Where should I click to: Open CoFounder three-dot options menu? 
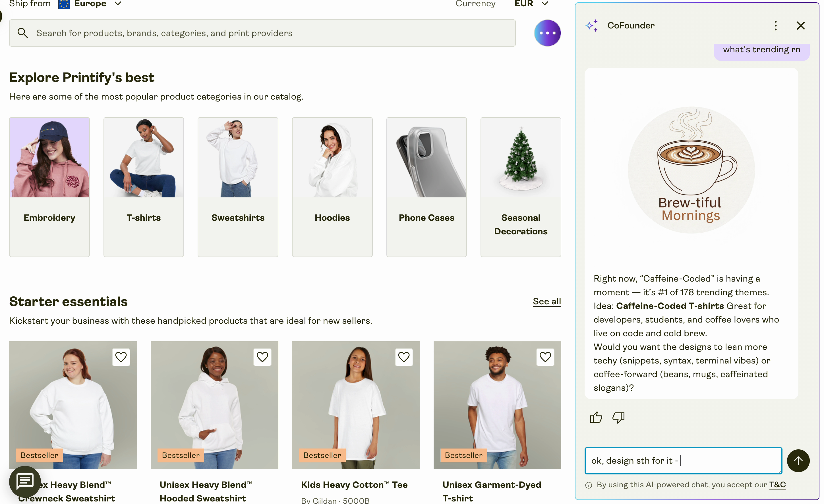point(775,25)
